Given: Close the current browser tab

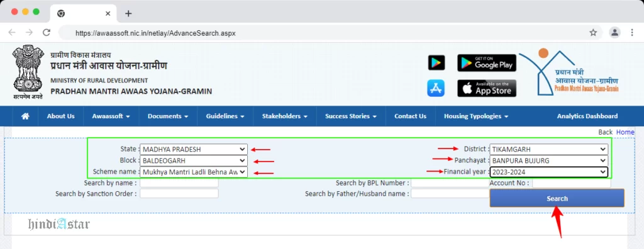Looking at the screenshot, I should pyautogui.click(x=108, y=14).
